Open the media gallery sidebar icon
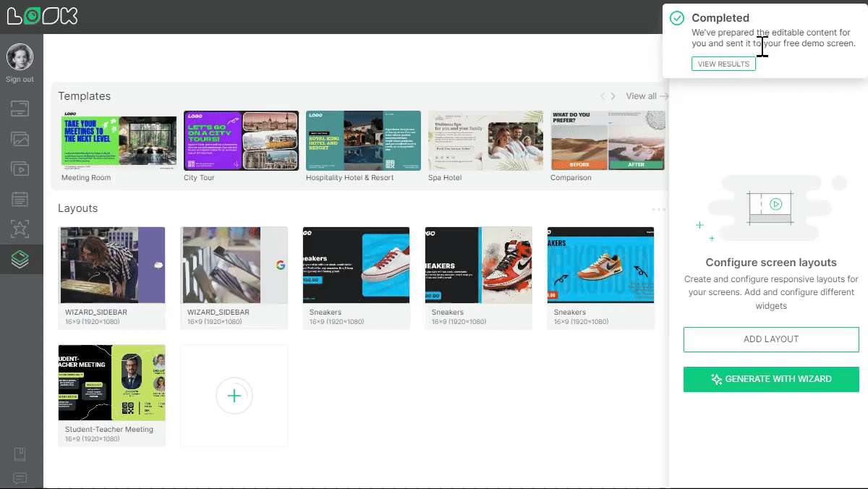The height and width of the screenshot is (489, 868). tap(20, 138)
